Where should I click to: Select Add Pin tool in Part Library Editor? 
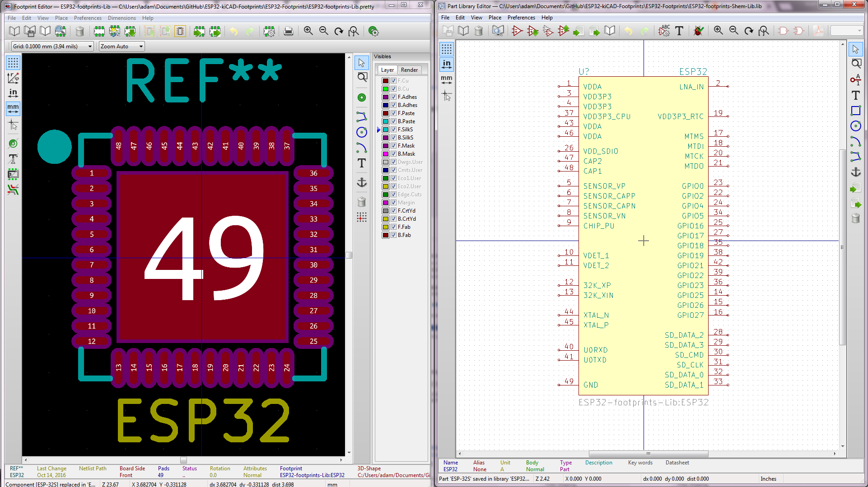855,80
